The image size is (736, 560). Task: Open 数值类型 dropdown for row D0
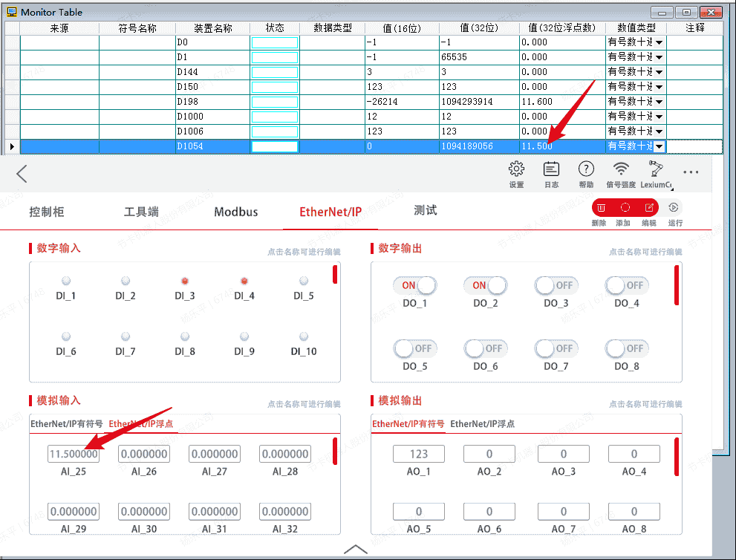[x=659, y=43]
